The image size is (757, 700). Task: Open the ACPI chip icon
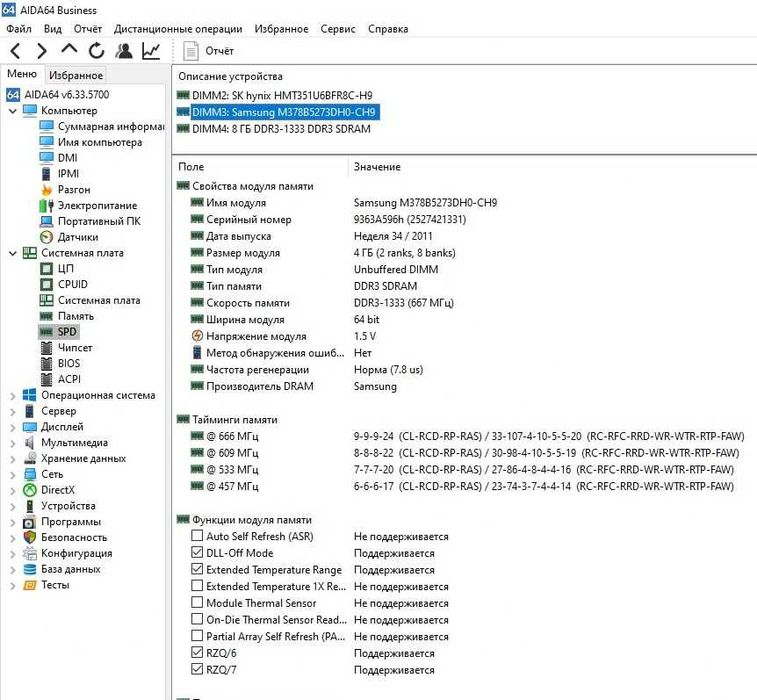[x=46, y=379]
